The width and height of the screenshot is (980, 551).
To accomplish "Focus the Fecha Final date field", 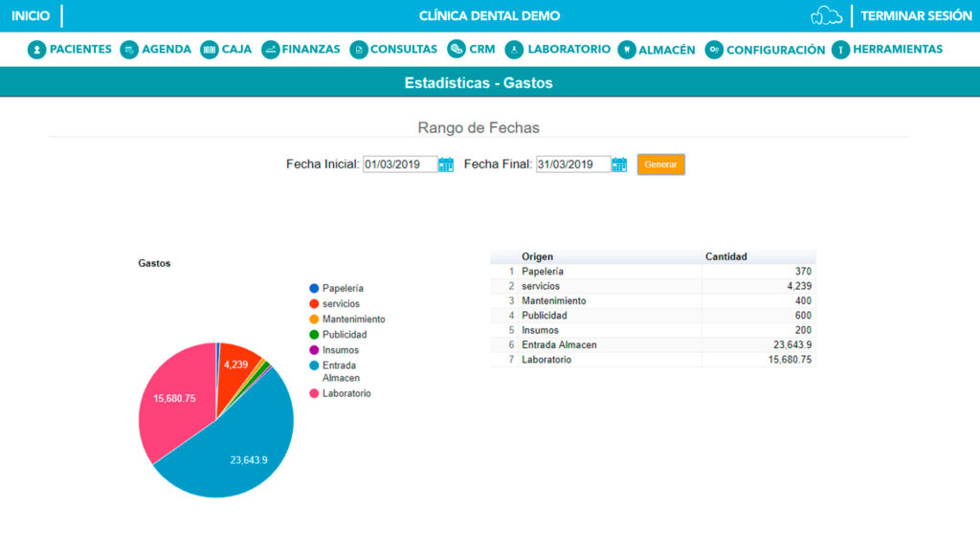I will (573, 165).
